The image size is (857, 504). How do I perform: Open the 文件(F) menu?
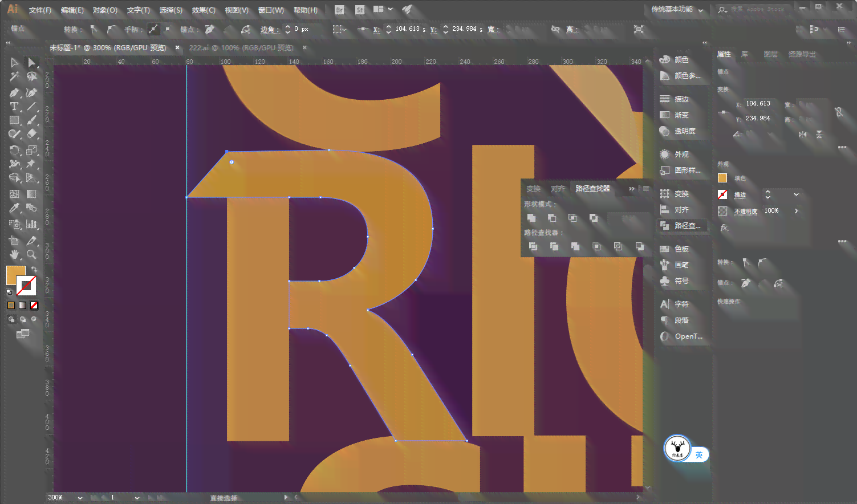coord(40,10)
